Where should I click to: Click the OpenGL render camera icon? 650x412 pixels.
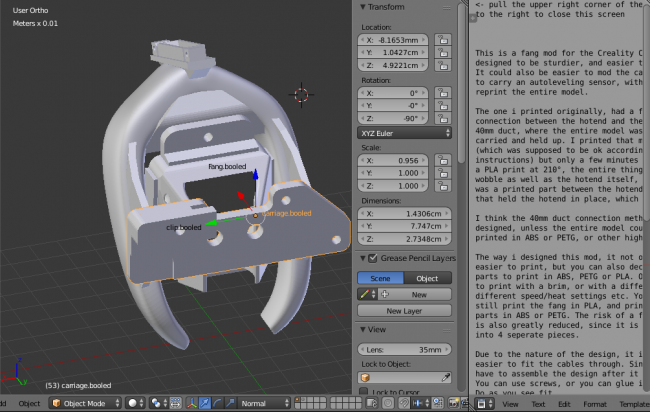pyautogui.click(x=454, y=403)
